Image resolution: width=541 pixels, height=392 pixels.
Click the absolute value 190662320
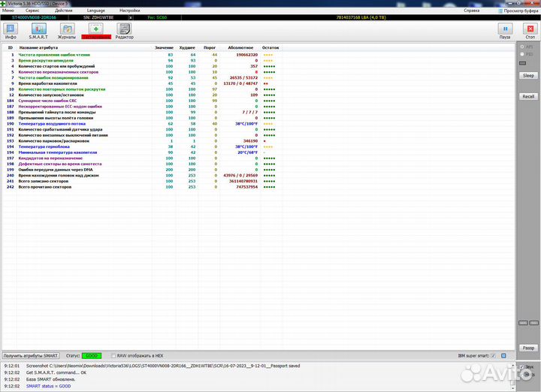(246, 55)
